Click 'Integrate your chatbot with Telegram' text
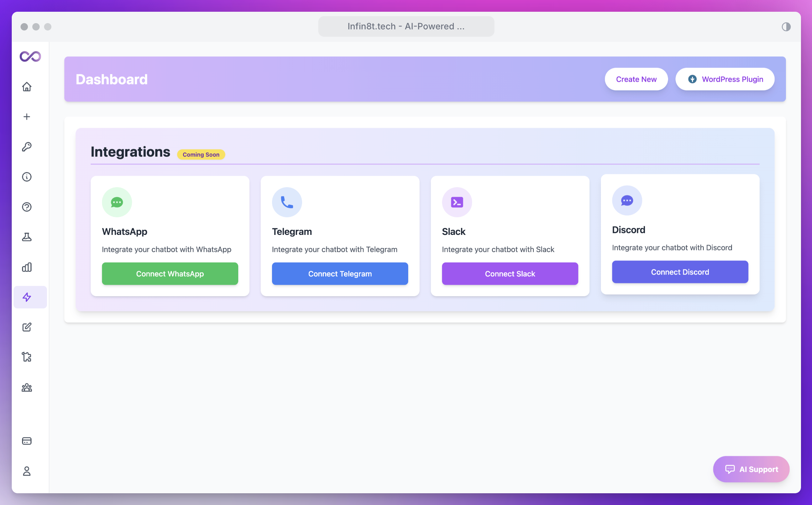Viewport: 812px width, 505px height. tap(334, 250)
